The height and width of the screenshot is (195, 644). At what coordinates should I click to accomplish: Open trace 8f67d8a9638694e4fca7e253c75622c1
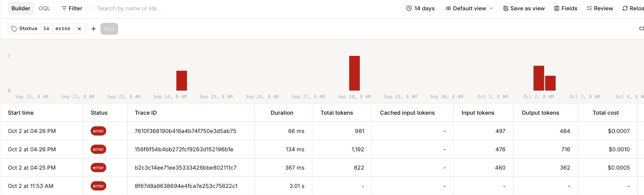click(x=186, y=186)
